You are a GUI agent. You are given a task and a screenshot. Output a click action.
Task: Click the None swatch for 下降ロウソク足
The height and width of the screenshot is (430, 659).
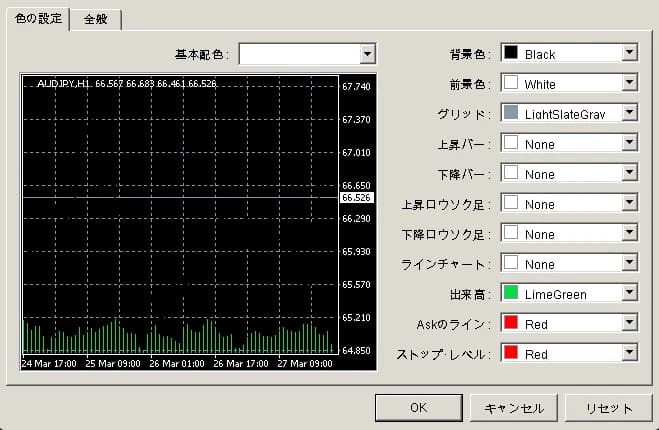point(511,232)
